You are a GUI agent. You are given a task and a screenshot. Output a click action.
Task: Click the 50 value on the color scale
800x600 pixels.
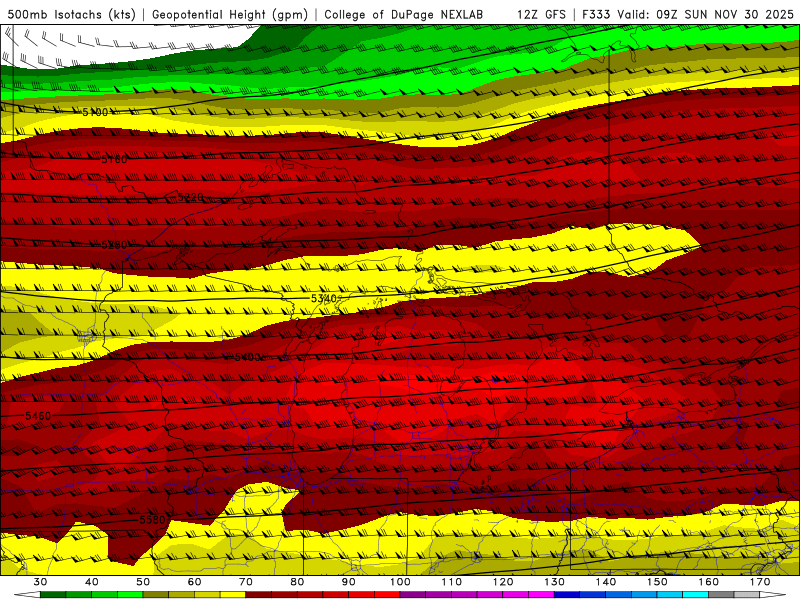(x=143, y=582)
